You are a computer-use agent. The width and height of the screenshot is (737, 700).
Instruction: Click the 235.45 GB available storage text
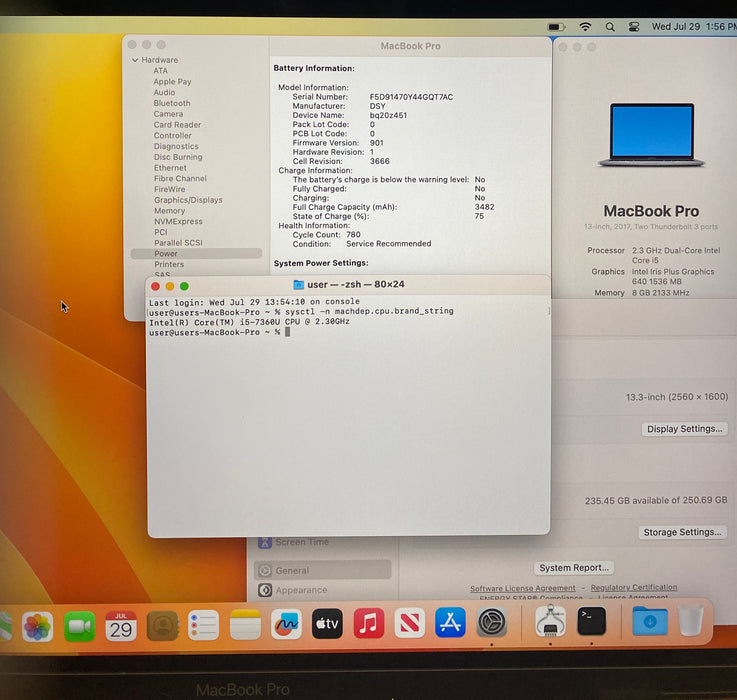[656, 500]
